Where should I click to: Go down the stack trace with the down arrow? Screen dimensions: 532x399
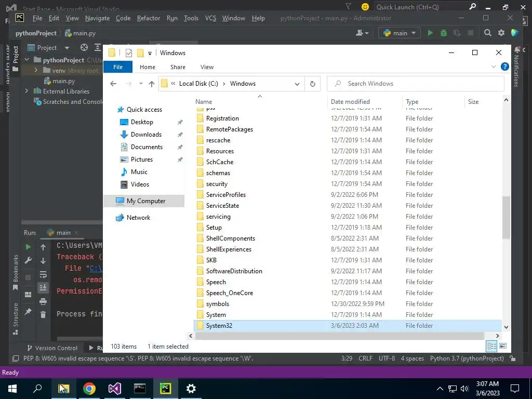pyautogui.click(x=43, y=261)
